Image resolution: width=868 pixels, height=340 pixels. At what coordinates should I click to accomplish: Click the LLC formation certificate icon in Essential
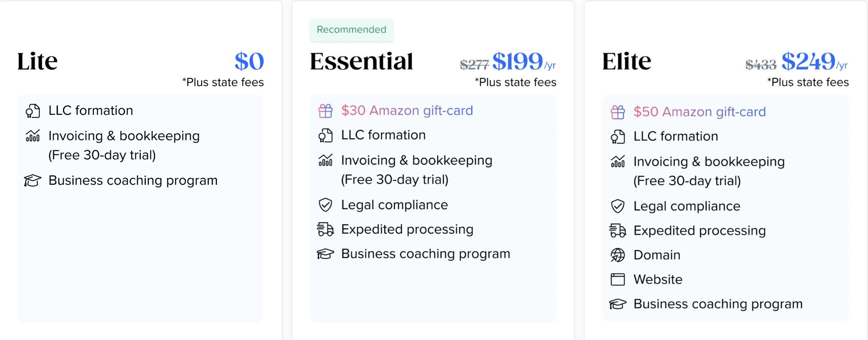tap(325, 135)
